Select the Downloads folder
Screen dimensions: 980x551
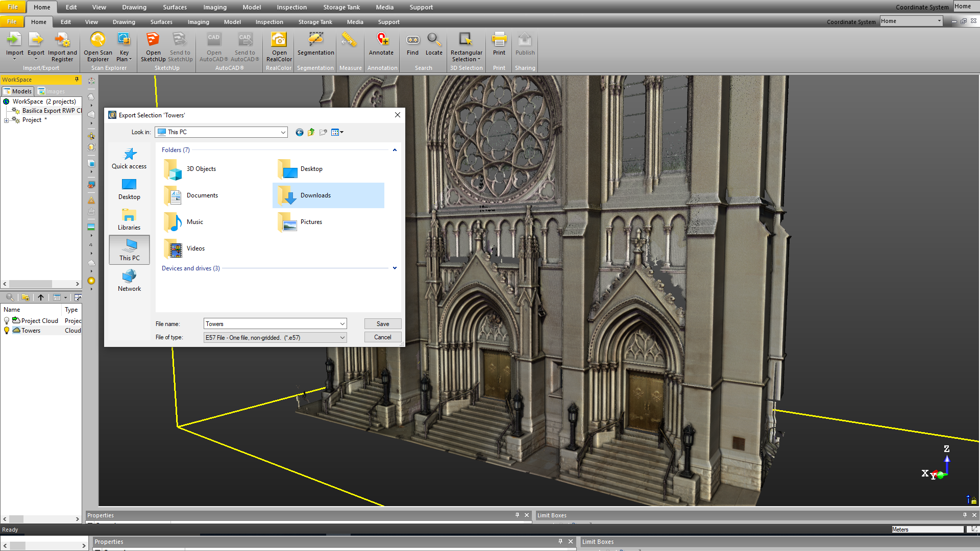(328, 195)
